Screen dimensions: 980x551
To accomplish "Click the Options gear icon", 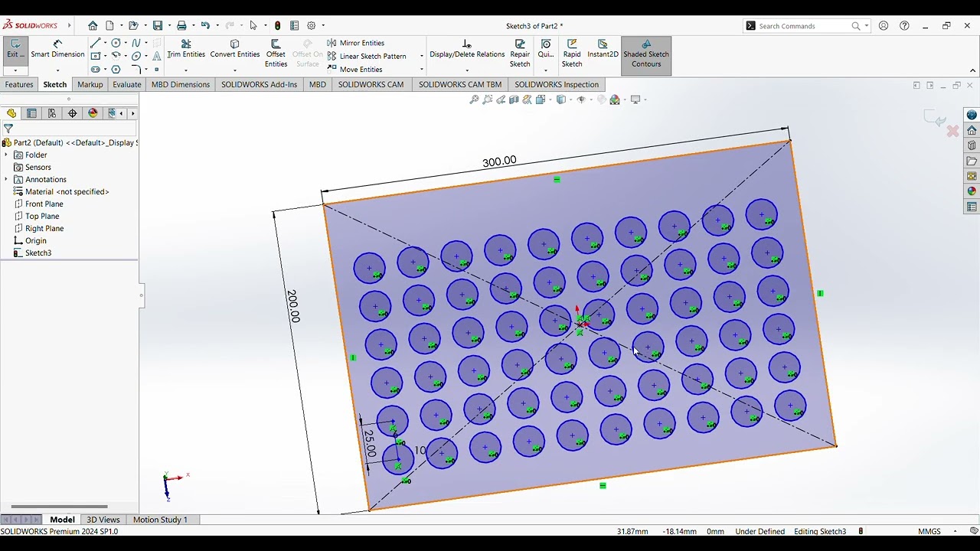I will coord(312,26).
